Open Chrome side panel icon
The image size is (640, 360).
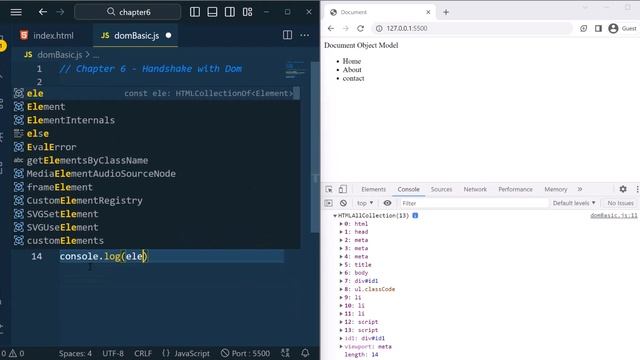(598, 28)
